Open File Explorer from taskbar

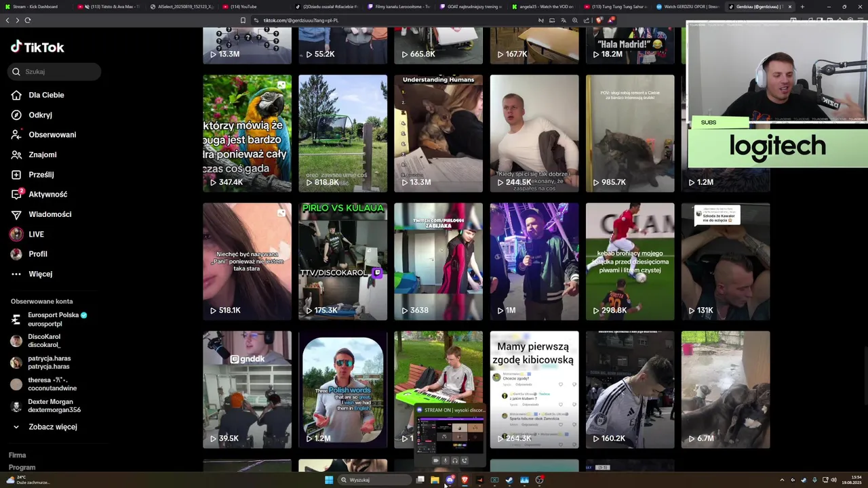pyautogui.click(x=435, y=480)
